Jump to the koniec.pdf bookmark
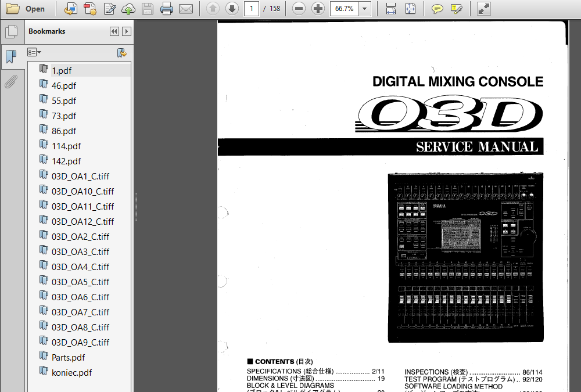The width and height of the screenshot is (581, 392). [x=71, y=373]
